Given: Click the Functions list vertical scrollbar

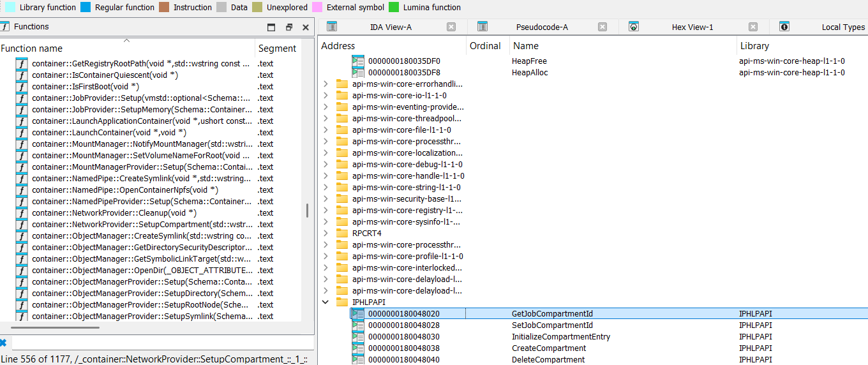Looking at the screenshot, I should 307,211.
